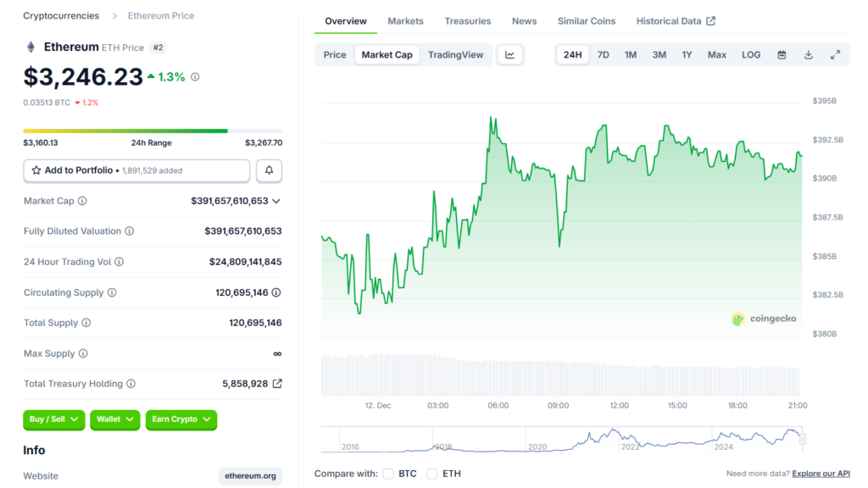Open Total Treasury Holding external link icon
This screenshot has width=868, height=488.
click(x=276, y=384)
